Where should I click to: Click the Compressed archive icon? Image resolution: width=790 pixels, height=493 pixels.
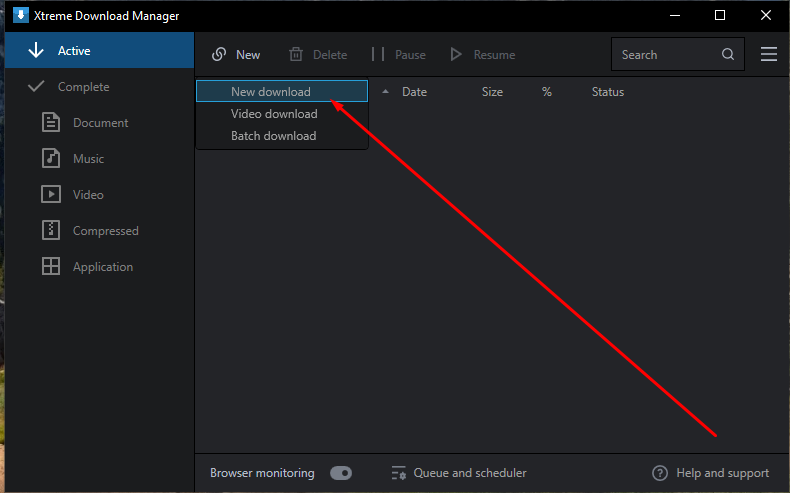[51, 230]
